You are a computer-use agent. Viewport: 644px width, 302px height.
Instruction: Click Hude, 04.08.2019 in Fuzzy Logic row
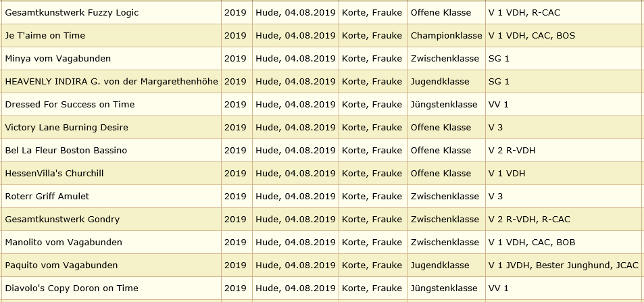click(295, 13)
